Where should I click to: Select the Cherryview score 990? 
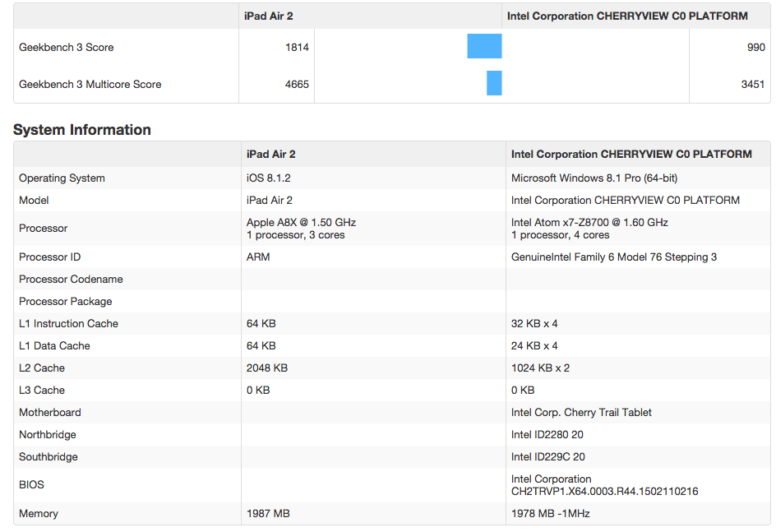click(x=756, y=47)
